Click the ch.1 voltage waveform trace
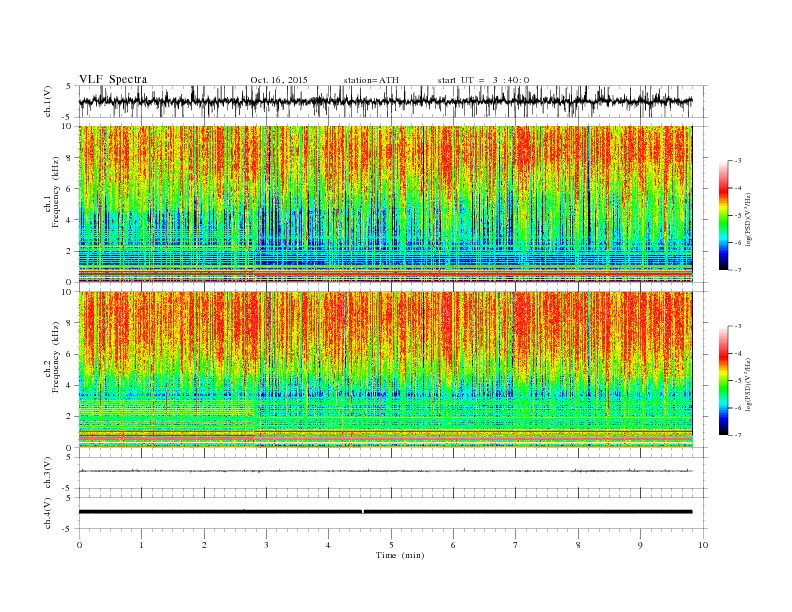Image resolution: width=792 pixels, height=612 pixels. (385, 101)
